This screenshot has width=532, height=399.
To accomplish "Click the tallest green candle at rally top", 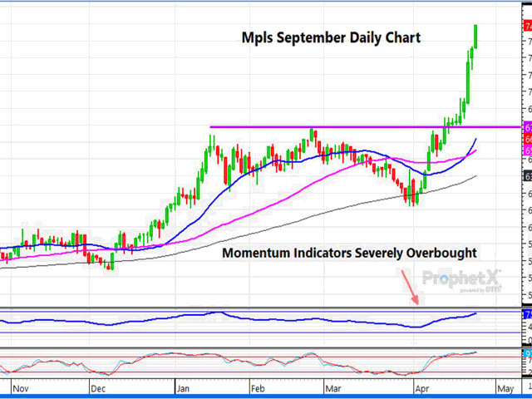I will [x=468, y=83].
